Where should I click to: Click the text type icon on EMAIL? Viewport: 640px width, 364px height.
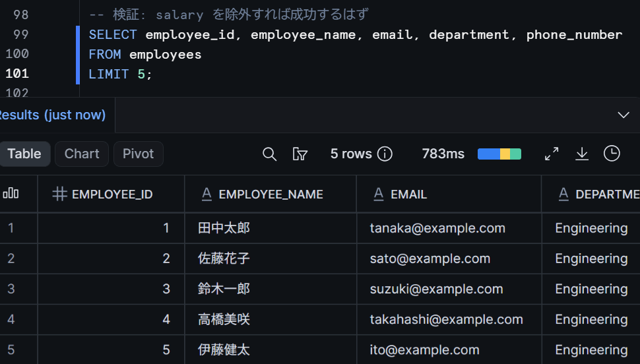pos(379,194)
